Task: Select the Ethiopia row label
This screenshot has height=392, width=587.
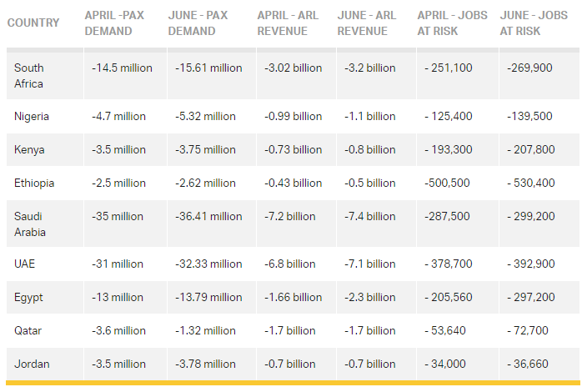Action: click(34, 183)
